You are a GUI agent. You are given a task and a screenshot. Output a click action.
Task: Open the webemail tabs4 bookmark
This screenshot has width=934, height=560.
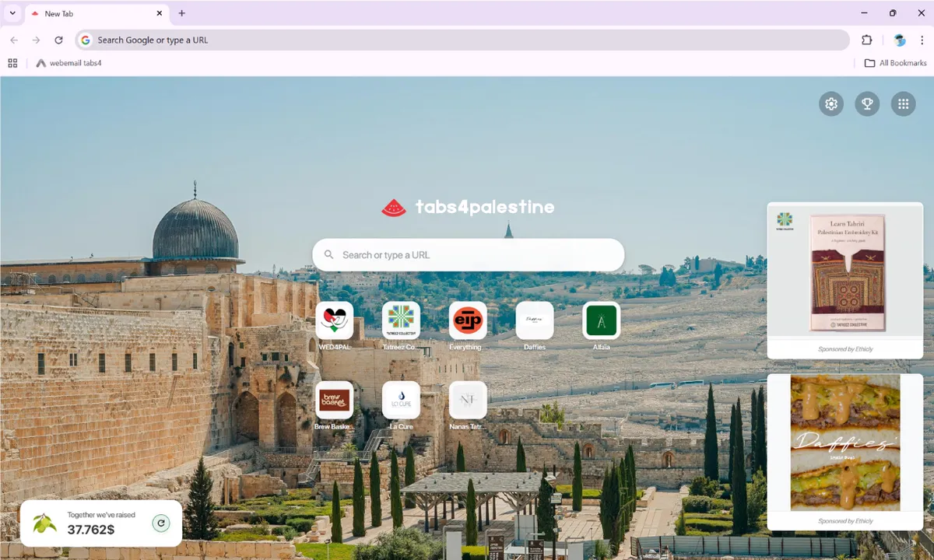tap(69, 63)
